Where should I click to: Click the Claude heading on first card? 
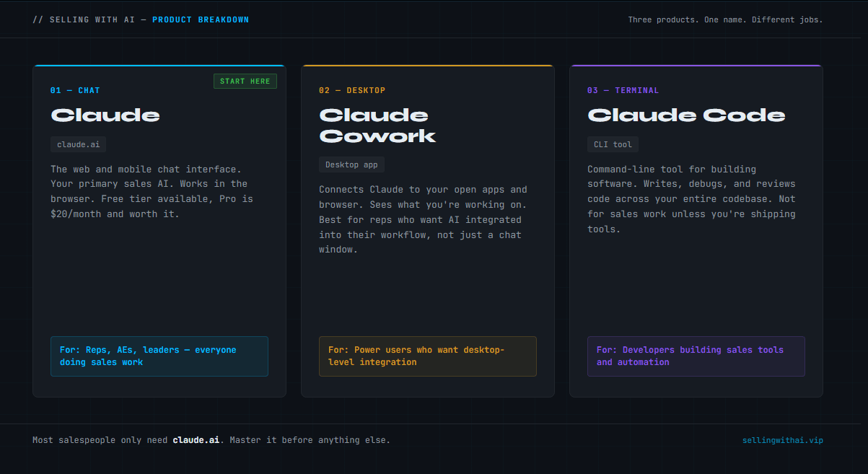point(105,115)
